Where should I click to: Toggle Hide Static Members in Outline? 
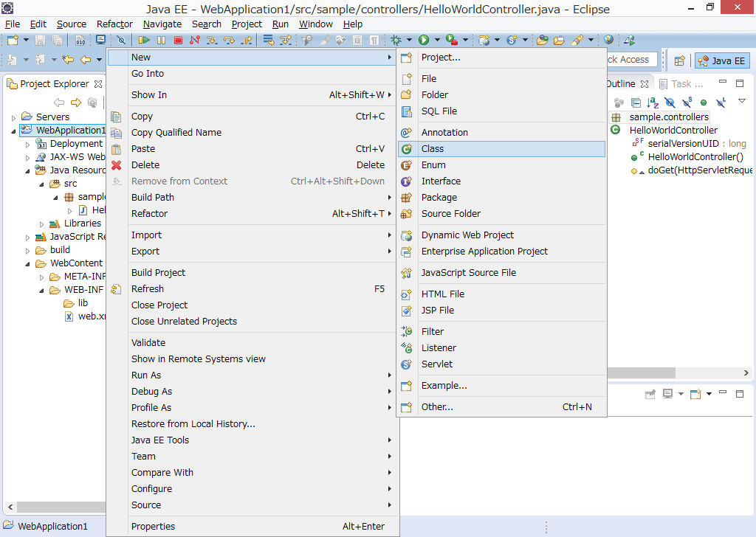(x=687, y=102)
